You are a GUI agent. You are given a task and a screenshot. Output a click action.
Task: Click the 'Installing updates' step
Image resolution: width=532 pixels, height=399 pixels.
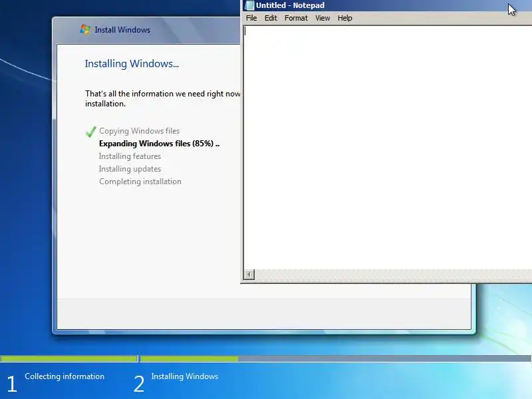(130, 169)
